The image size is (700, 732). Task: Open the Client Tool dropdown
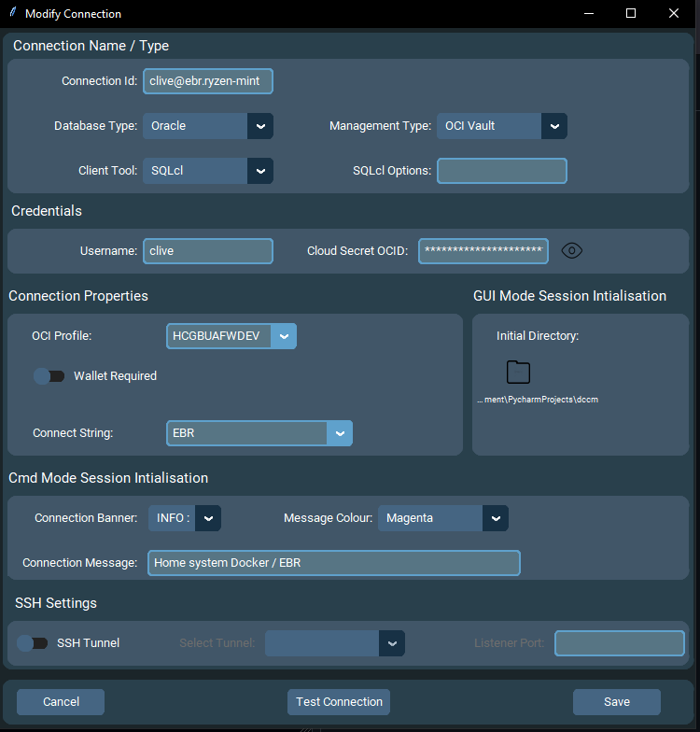click(x=208, y=170)
